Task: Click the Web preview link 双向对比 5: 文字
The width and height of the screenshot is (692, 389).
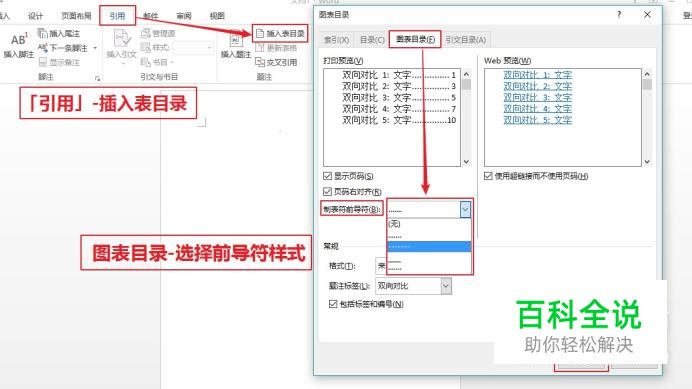Action: coord(538,120)
